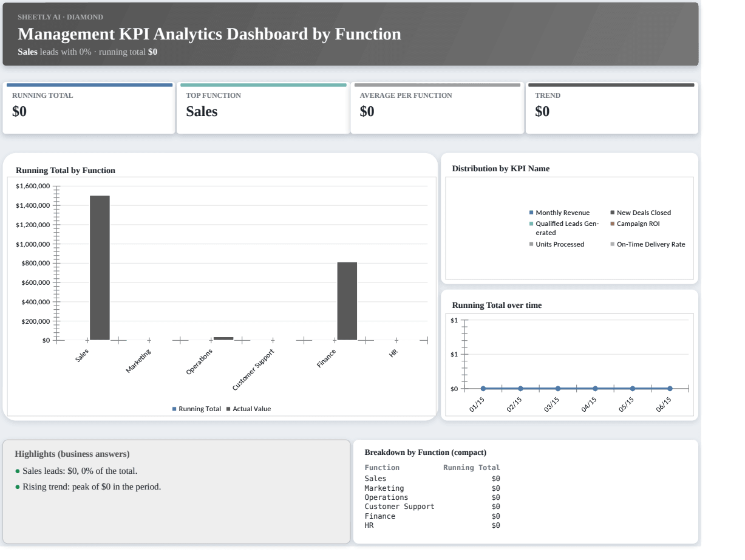Select the Operations row in breakdown table
Image resolution: width=745 pixels, height=560 pixels.
(x=432, y=497)
